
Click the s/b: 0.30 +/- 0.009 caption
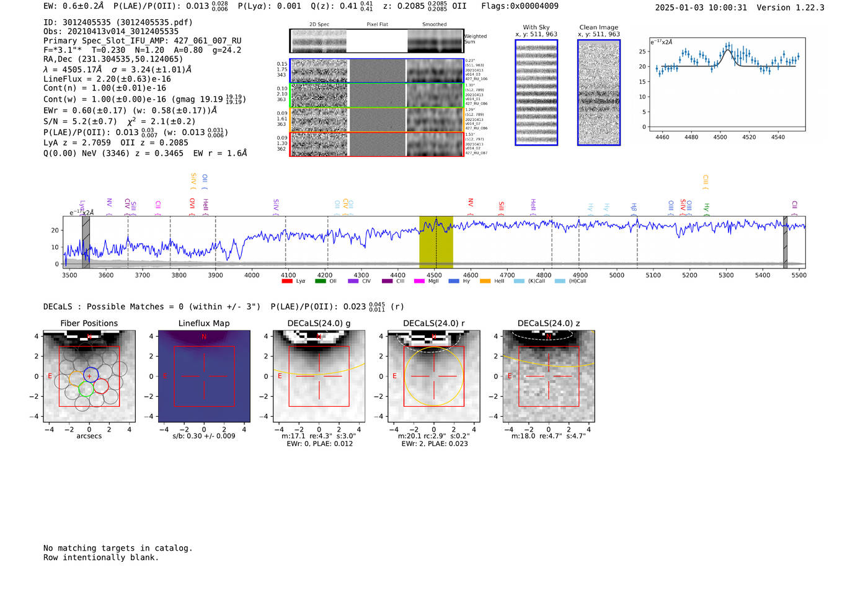tap(204, 436)
